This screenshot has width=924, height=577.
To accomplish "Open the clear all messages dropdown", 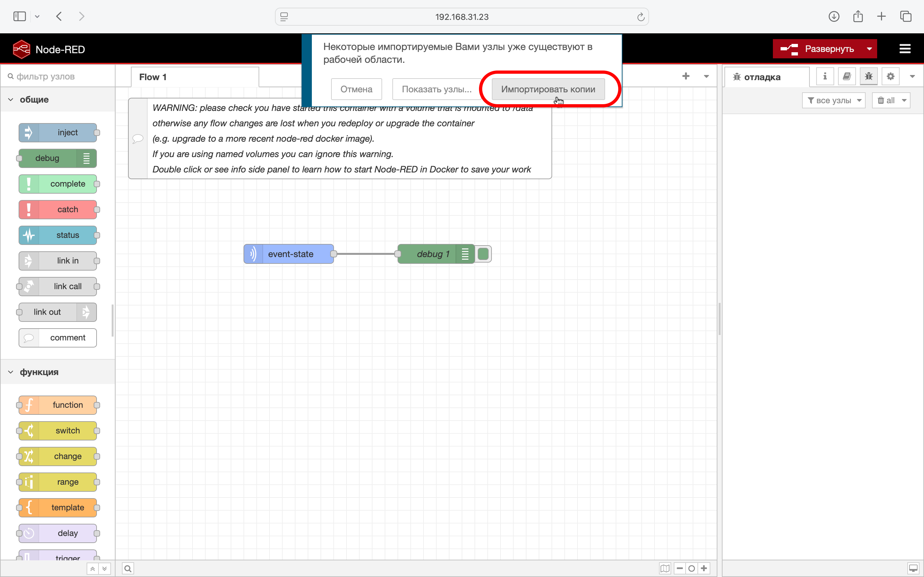I will point(904,100).
